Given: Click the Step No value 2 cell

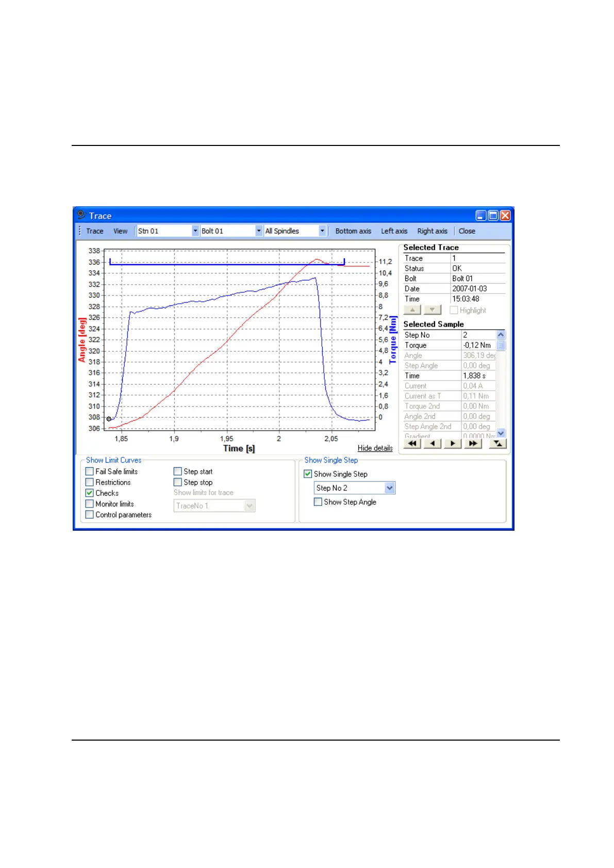Looking at the screenshot, I should coord(478,335).
